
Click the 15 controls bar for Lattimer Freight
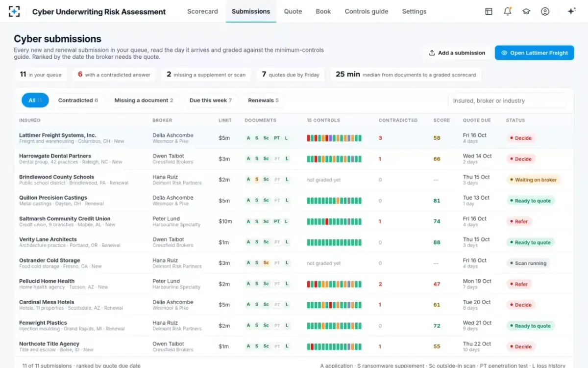pos(334,138)
